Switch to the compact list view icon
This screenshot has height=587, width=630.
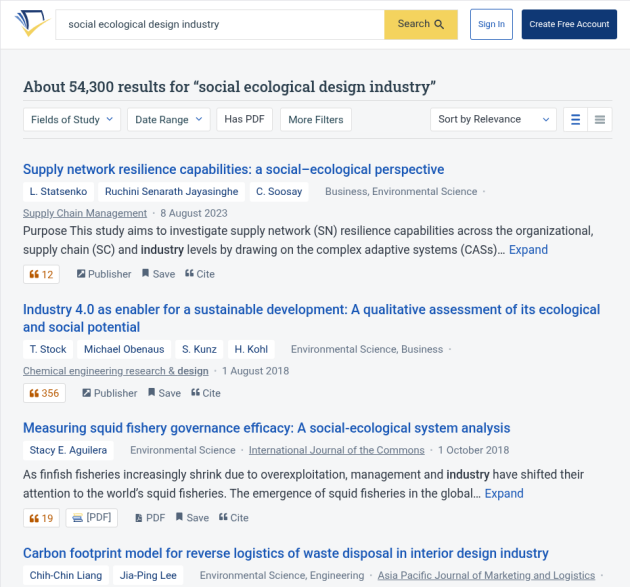pyautogui.click(x=599, y=120)
